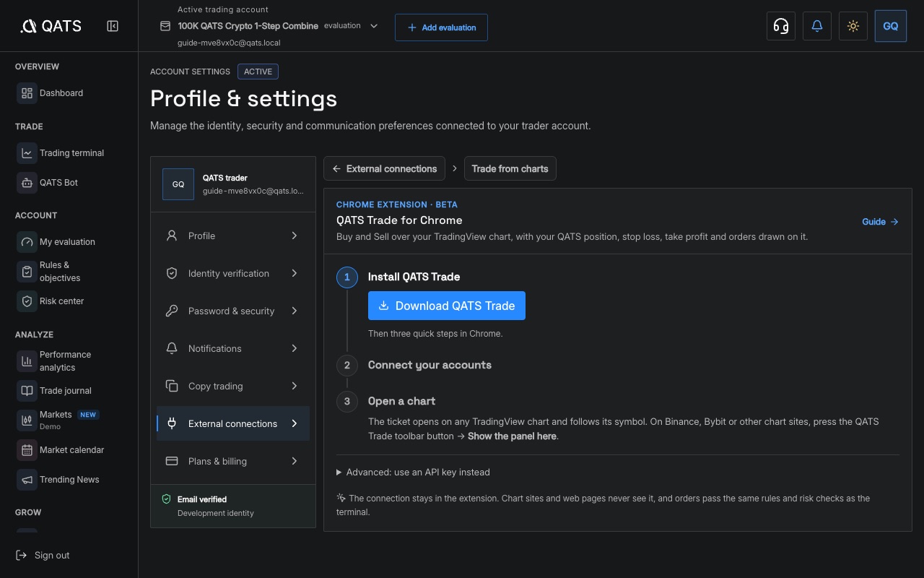Open notifications bell in top bar

(817, 26)
